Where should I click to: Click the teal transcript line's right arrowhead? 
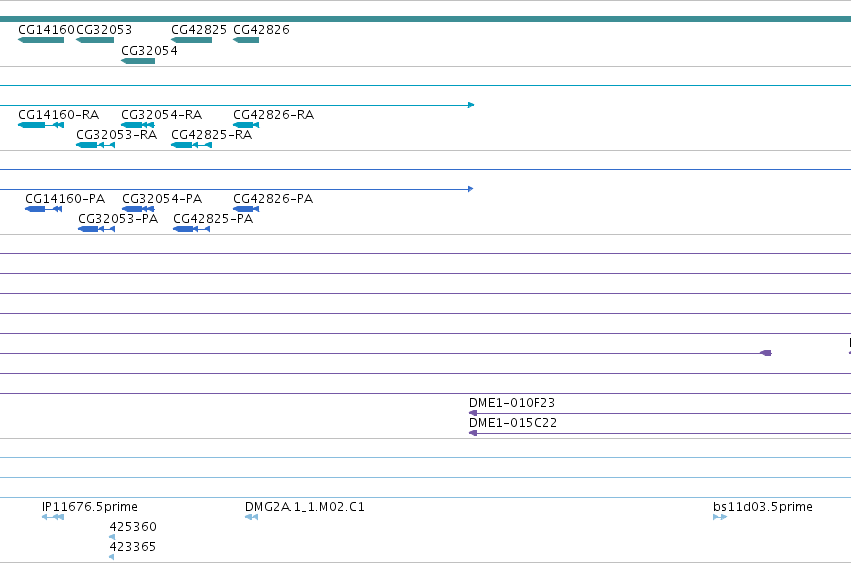(x=471, y=105)
